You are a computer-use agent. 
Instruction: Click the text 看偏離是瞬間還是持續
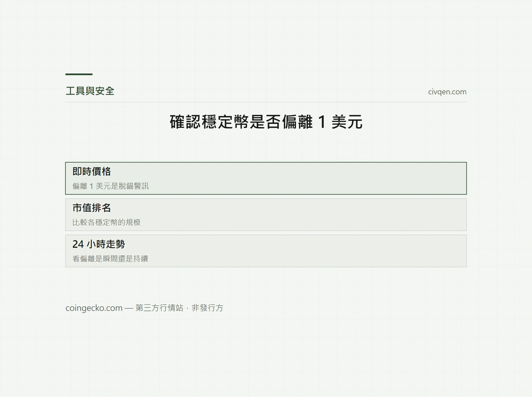point(110,259)
